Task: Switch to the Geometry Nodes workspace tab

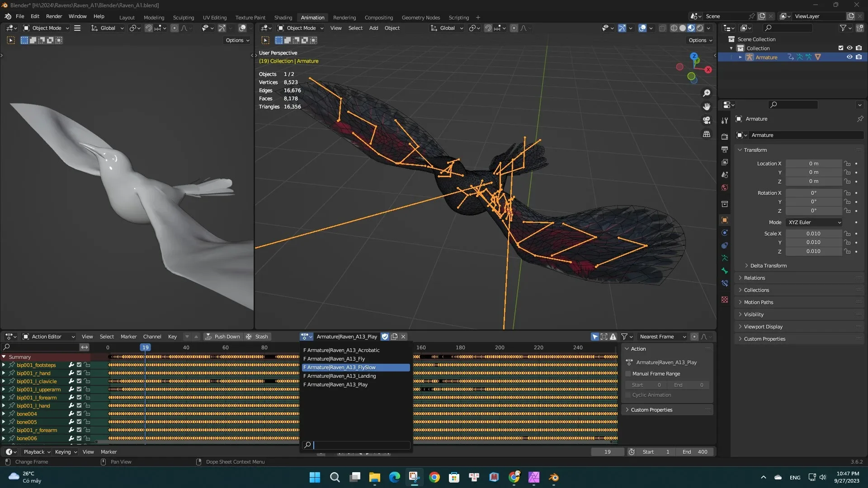Action: click(x=420, y=17)
